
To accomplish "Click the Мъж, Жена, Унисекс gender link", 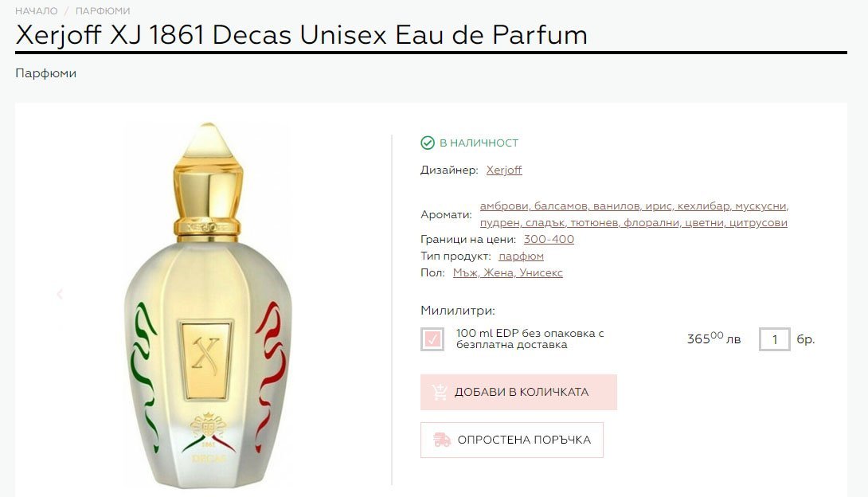I will 507,273.
